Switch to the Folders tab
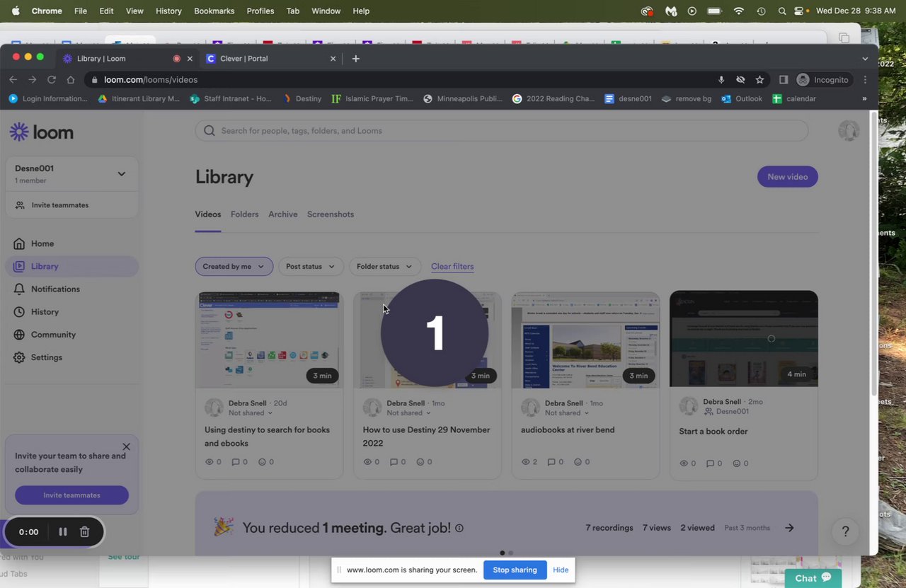Image resolution: width=906 pixels, height=588 pixels. click(x=244, y=214)
